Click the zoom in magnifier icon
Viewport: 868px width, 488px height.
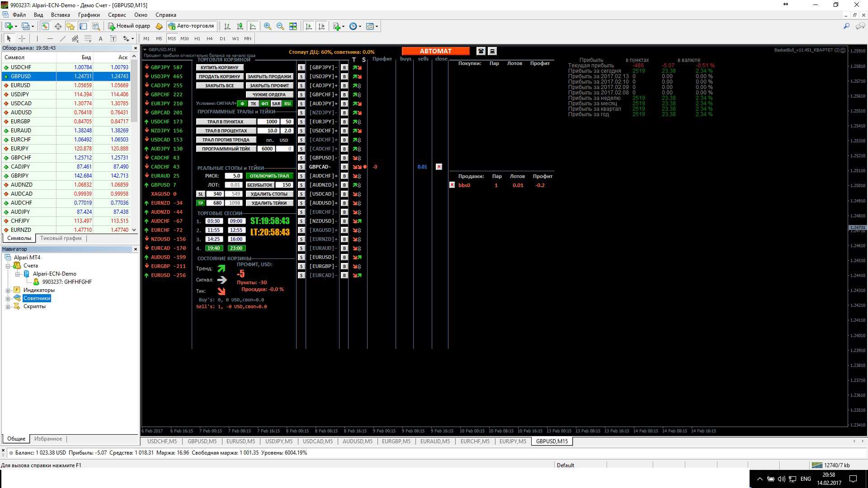tap(268, 26)
